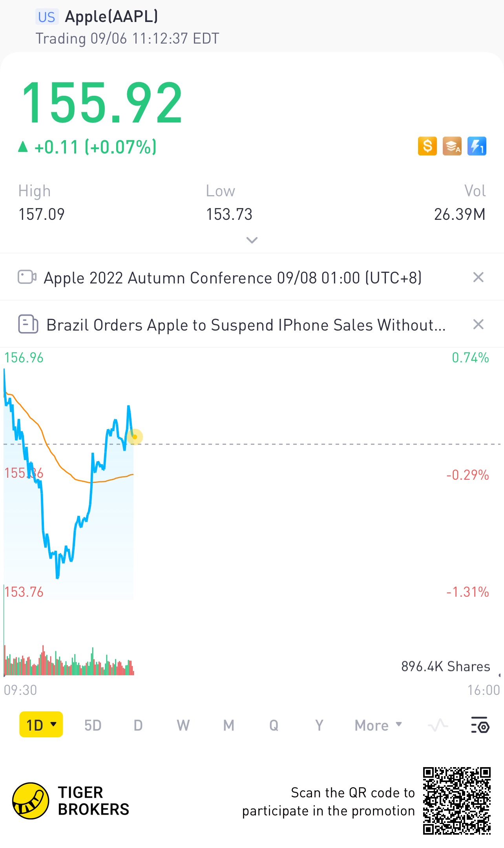Open the Apple 2022 Autumn Conference link
This screenshot has width=504, height=848.
pyautogui.click(x=233, y=278)
